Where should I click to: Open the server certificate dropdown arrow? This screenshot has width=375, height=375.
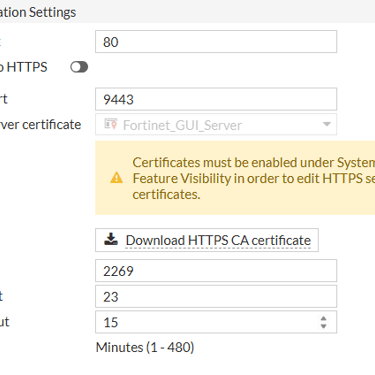327,124
